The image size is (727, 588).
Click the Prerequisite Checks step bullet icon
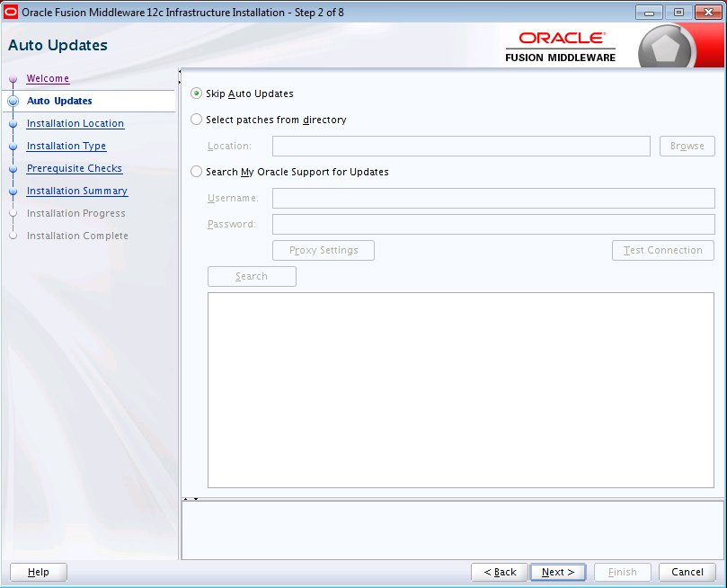coord(13,169)
